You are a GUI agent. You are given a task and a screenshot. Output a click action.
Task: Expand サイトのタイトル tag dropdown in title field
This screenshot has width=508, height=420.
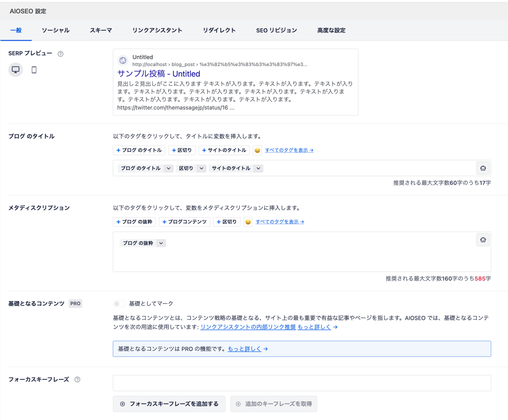click(258, 169)
